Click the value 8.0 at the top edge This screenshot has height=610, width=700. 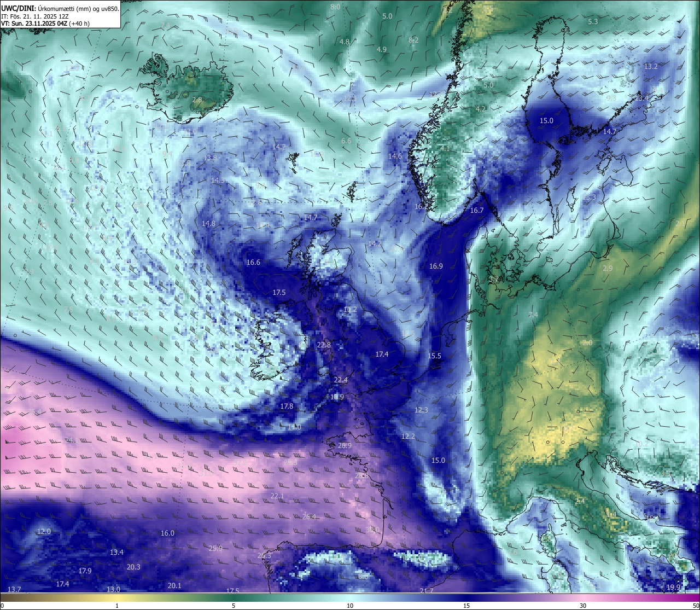pos(335,7)
